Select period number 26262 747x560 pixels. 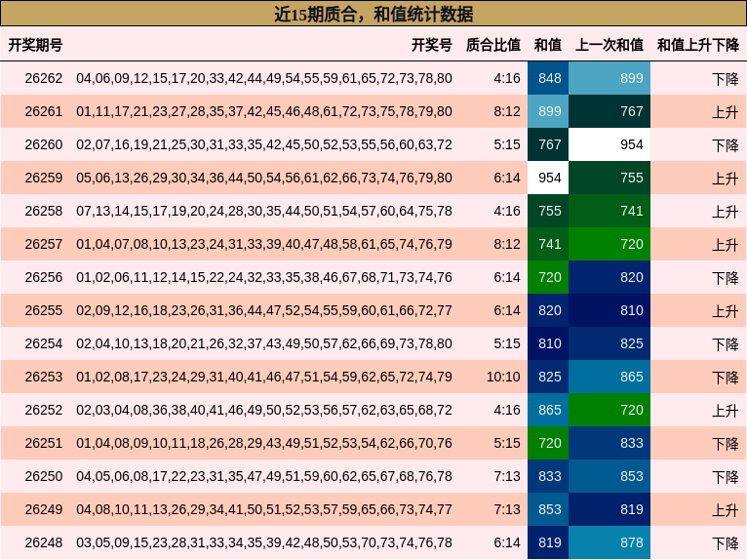click(43, 78)
